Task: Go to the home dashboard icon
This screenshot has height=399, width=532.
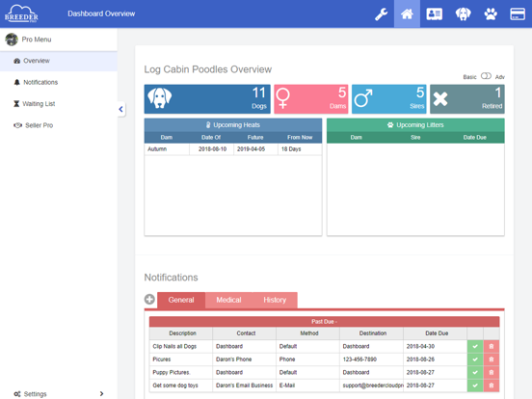Action: [407, 13]
